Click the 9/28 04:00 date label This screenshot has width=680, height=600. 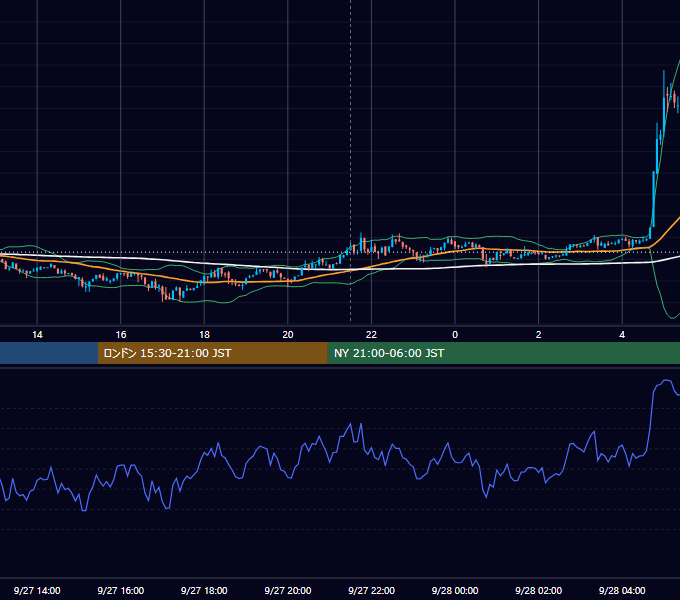click(622, 590)
